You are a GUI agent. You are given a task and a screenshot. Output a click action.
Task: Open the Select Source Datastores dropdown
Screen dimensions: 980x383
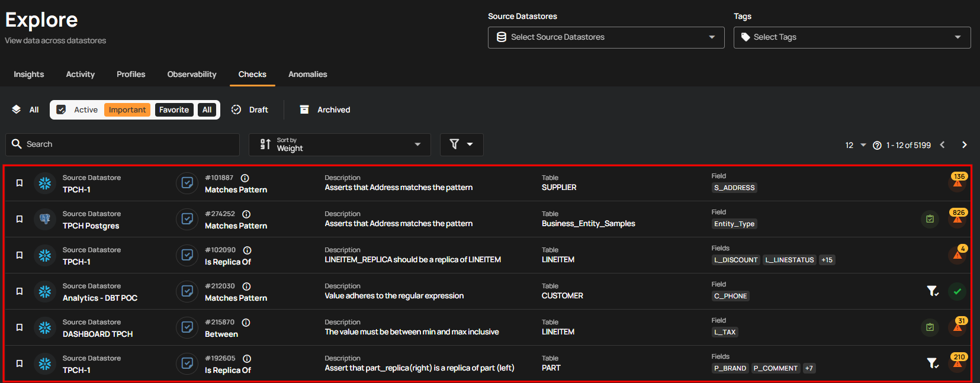click(x=606, y=37)
